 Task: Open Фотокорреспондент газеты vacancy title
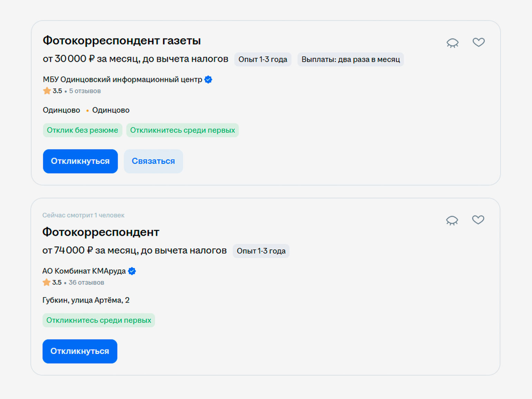[122, 40]
